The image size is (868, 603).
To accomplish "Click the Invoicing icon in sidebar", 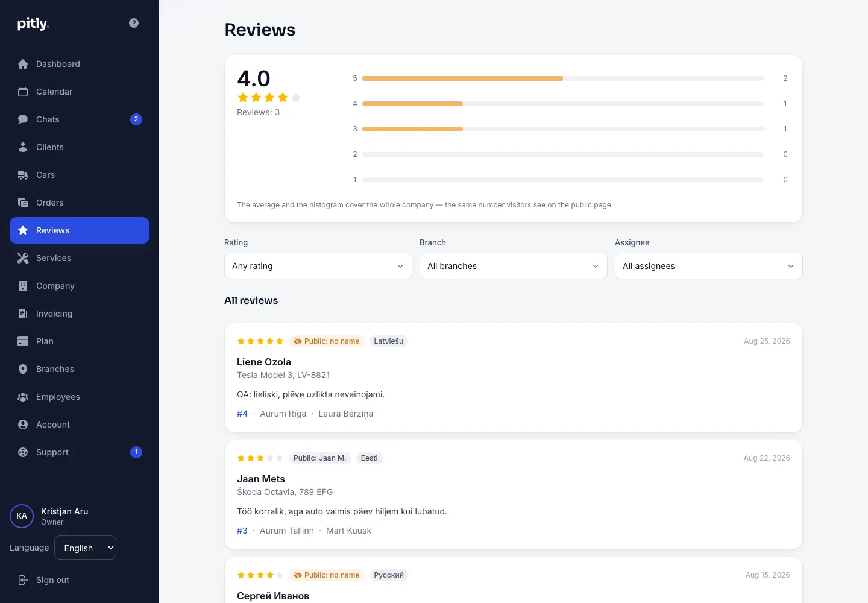I will [x=23, y=314].
